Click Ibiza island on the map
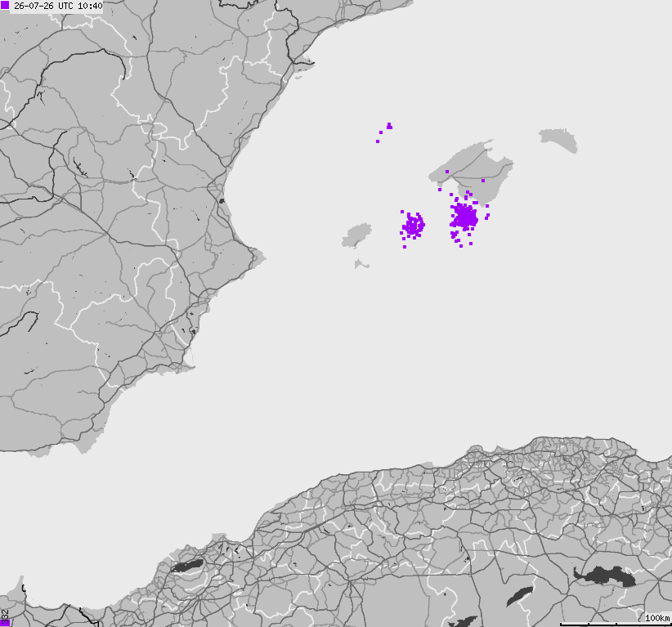672x627 pixels. pos(356,235)
